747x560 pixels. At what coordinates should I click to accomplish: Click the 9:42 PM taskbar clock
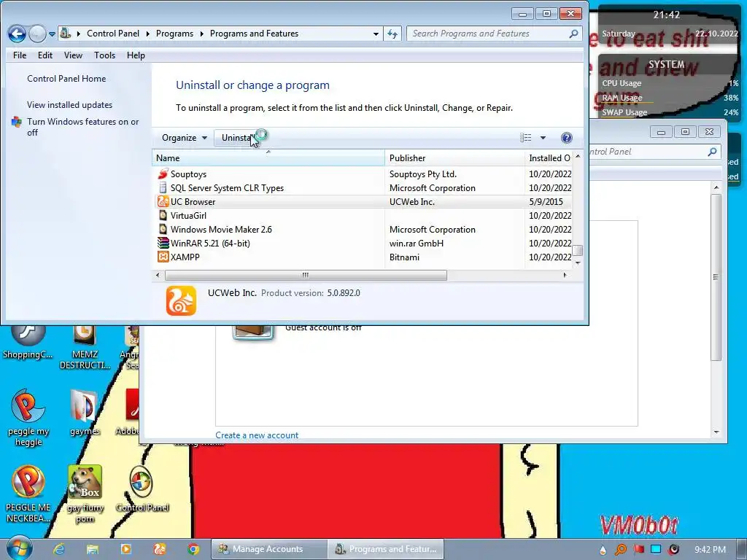(710, 550)
